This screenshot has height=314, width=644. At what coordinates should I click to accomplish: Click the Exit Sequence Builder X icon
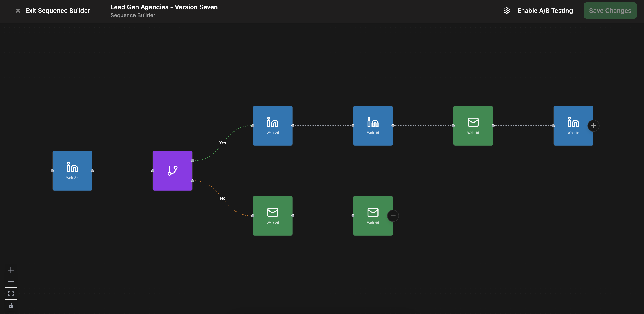[18, 11]
